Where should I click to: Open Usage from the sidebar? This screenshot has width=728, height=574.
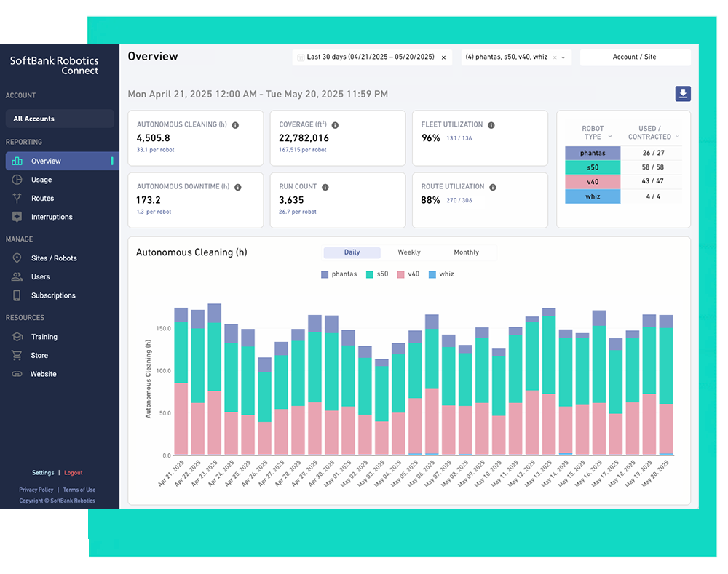tap(41, 180)
